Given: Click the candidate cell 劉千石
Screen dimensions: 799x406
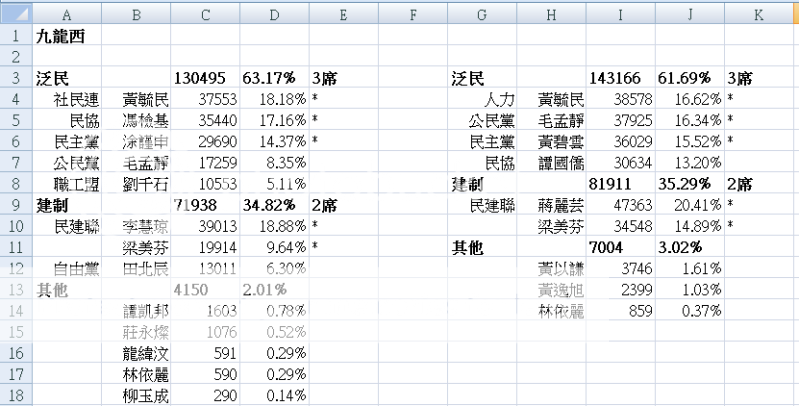Looking at the screenshot, I should coord(136,183).
